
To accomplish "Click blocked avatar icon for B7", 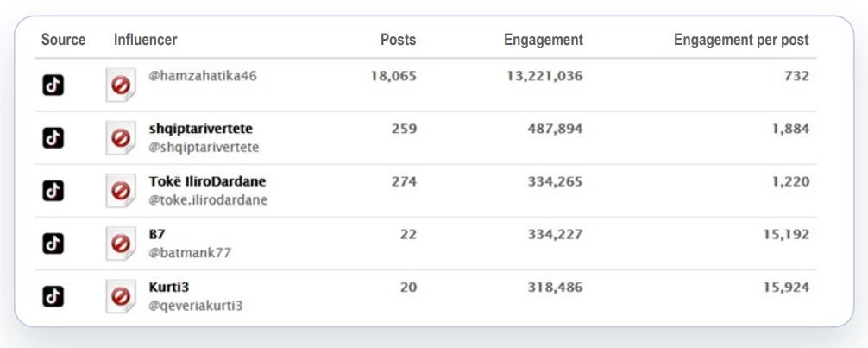I will pos(122,244).
